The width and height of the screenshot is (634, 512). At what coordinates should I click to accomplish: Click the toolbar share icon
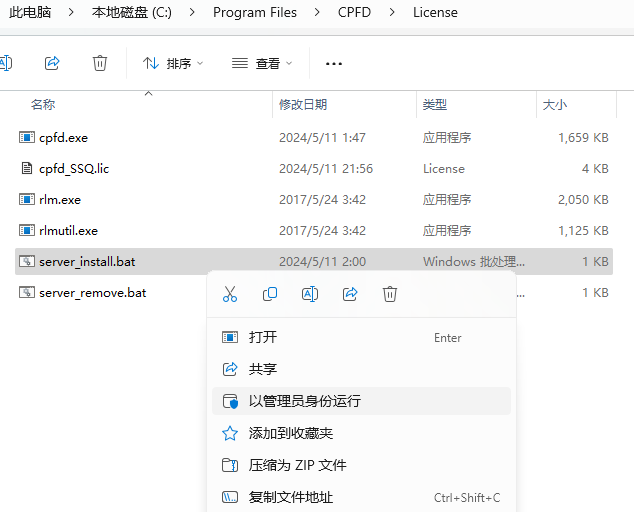click(52, 63)
